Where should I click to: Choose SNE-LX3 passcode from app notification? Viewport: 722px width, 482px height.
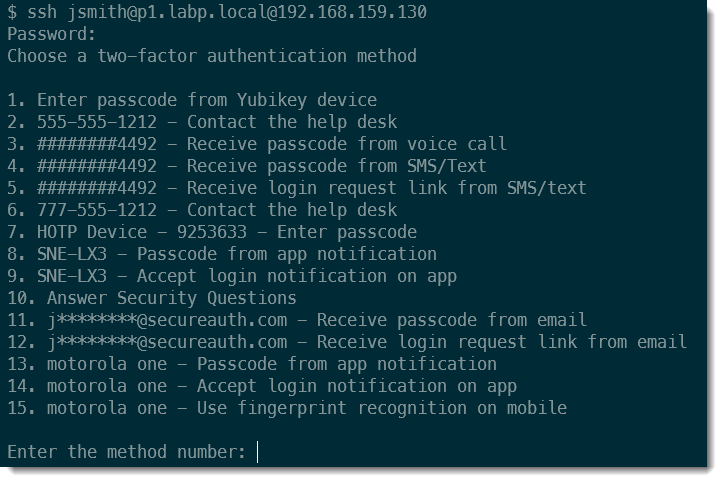tap(222, 254)
